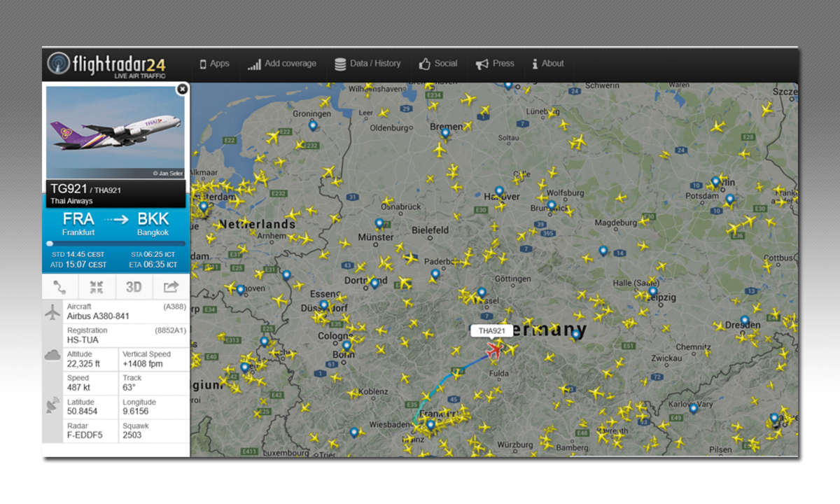Screen dimensions: 840x504
Task: Close the TG921 flight info panel
Action: point(182,89)
